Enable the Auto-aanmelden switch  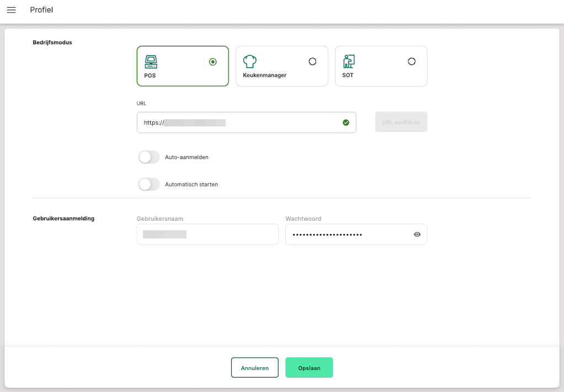point(149,157)
